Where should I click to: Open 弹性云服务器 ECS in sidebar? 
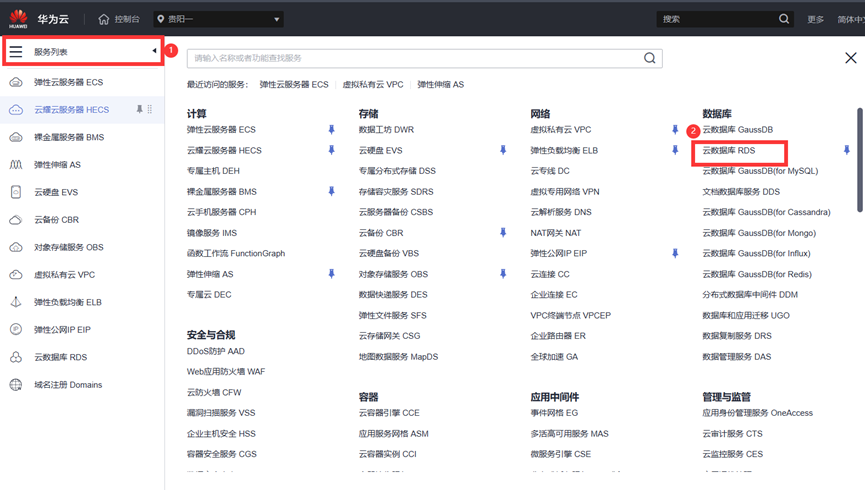68,82
